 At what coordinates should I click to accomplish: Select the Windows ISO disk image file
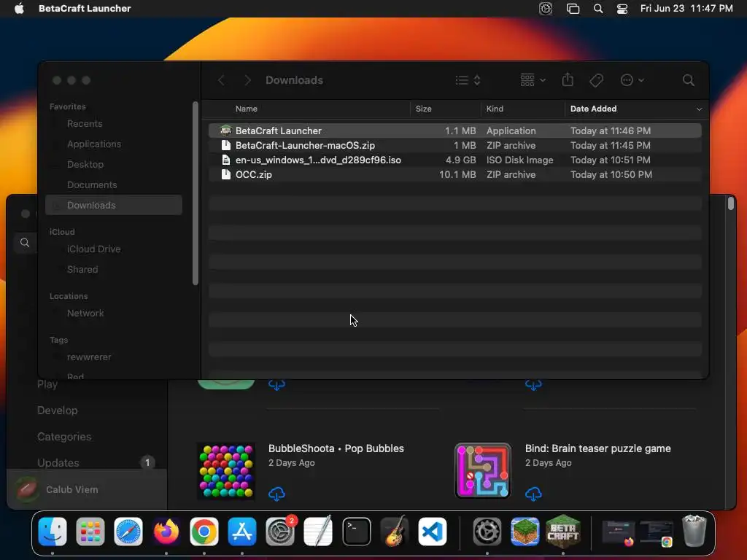(x=455, y=160)
